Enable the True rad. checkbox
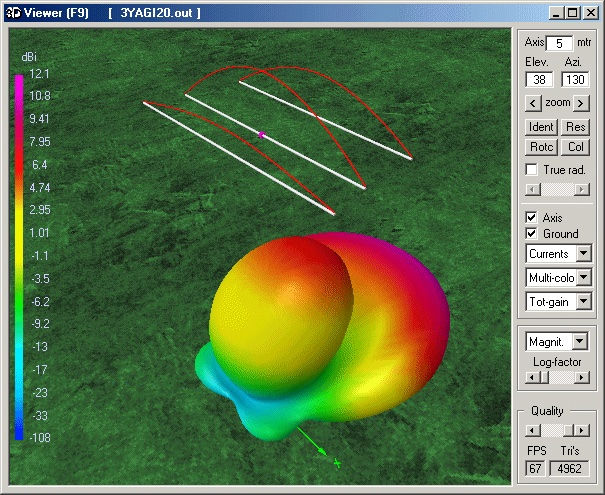 pos(531,169)
